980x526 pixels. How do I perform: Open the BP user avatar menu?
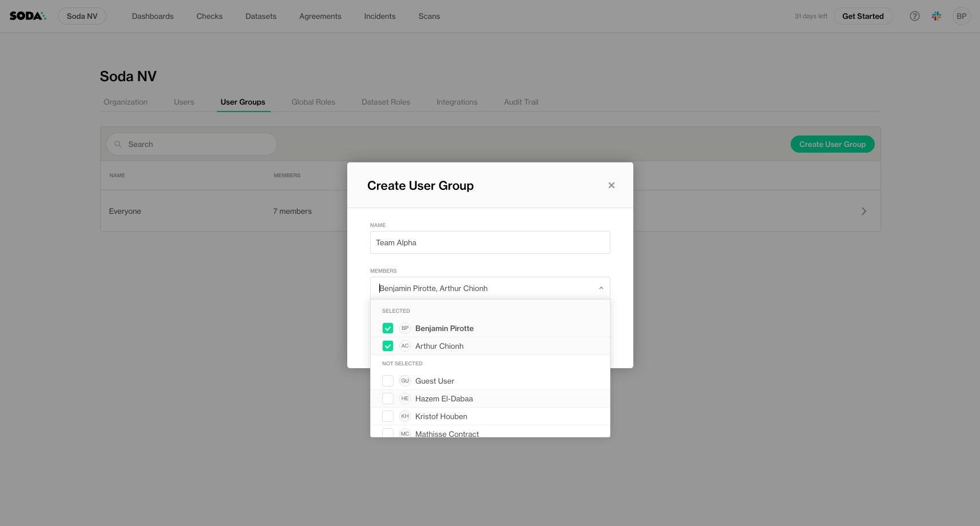click(x=961, y=16)
